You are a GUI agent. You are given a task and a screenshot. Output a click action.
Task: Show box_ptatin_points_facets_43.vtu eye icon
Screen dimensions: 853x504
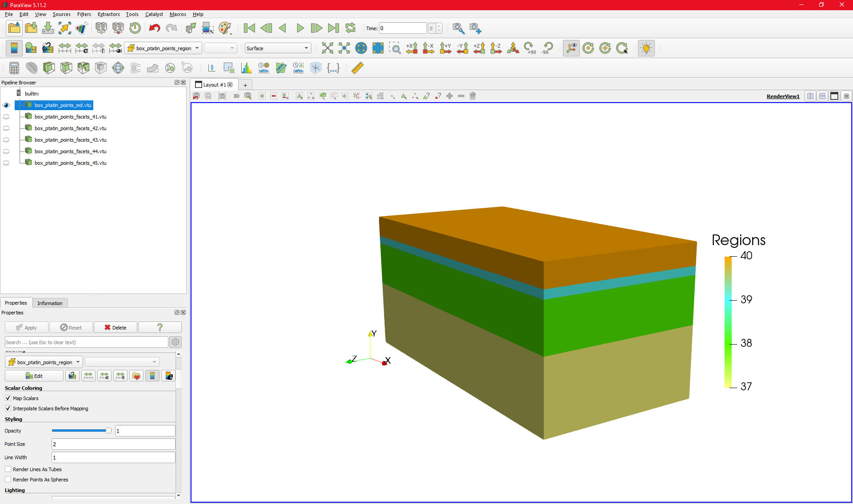coord(6,140)
